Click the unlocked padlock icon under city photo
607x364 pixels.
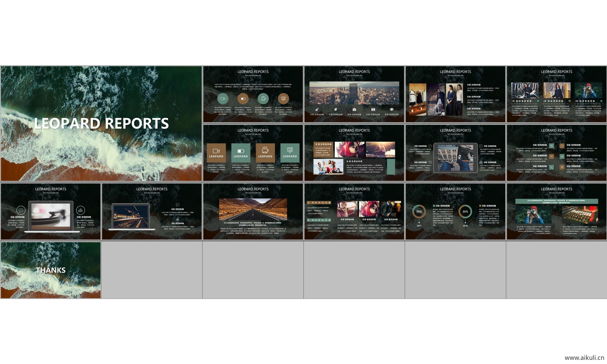coord(317,109)
